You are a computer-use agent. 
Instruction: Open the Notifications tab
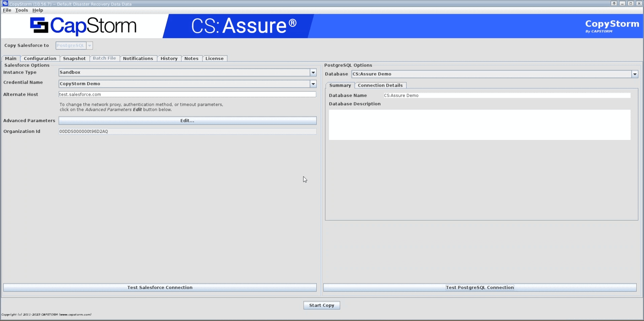click(138, 58)
